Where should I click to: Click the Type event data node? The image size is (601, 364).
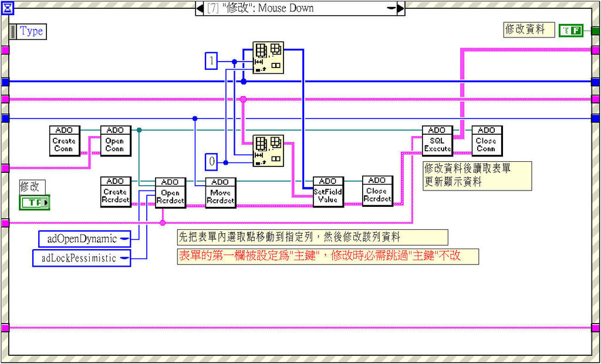tap(28, 32)
